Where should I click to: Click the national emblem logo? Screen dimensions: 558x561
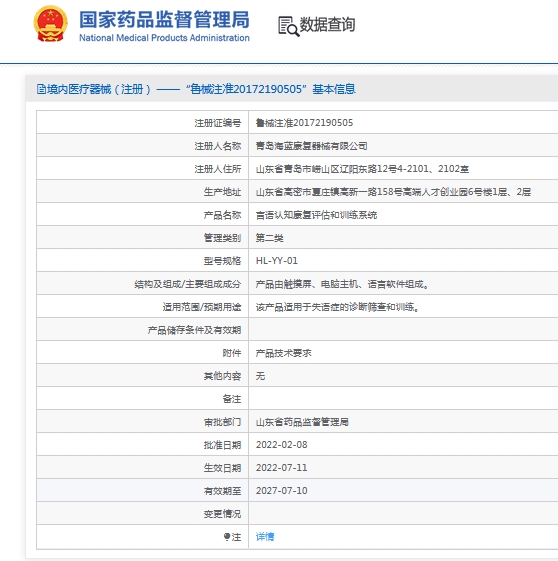50,24
